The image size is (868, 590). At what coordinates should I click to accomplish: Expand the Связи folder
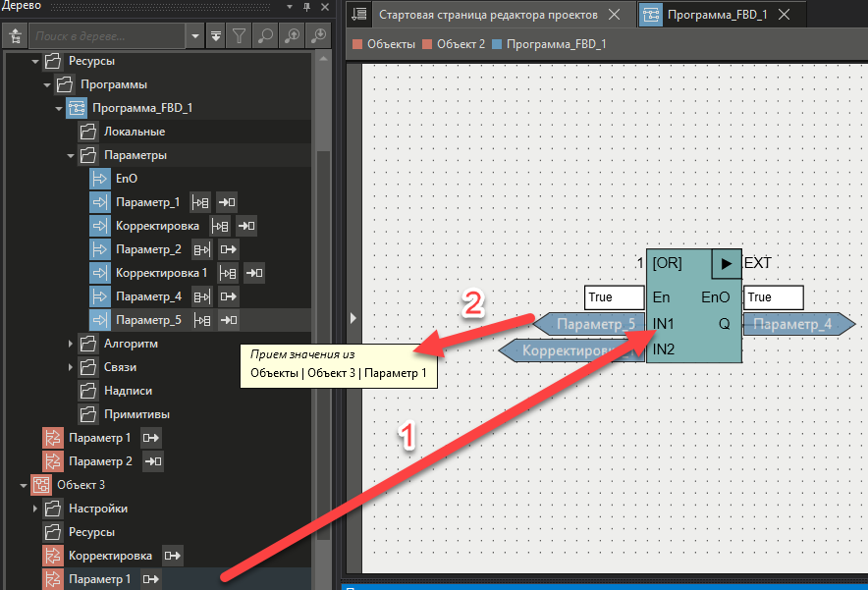[x=71, y=367]
